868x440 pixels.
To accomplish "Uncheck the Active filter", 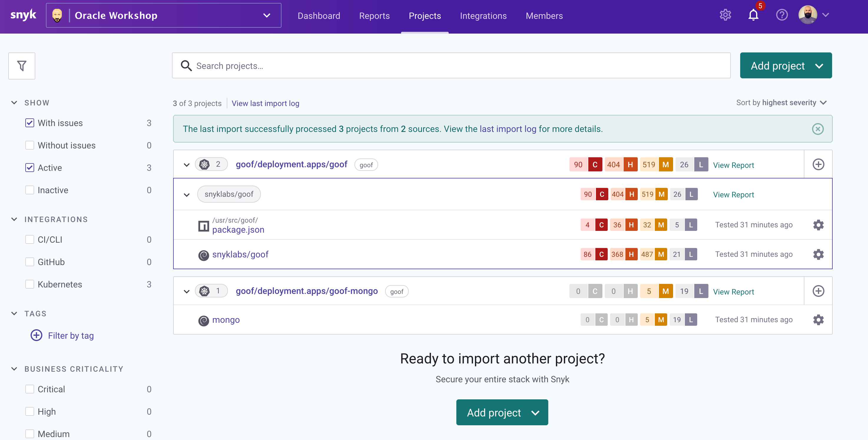I will pos(30,168).
